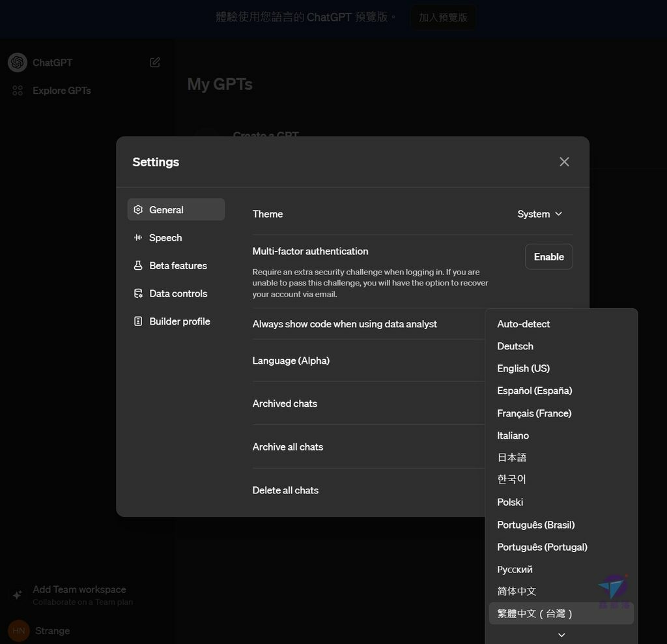Click the Explore GPTs grid icon
This screenshot has width=667, height=644.
point(18,91)
